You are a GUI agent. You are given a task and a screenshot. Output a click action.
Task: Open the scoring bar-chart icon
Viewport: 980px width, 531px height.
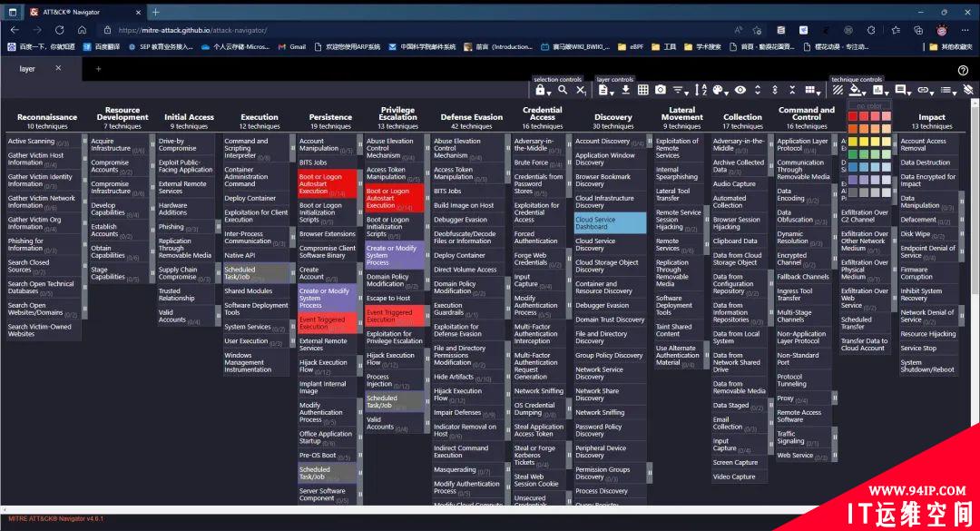click(879, 91)
